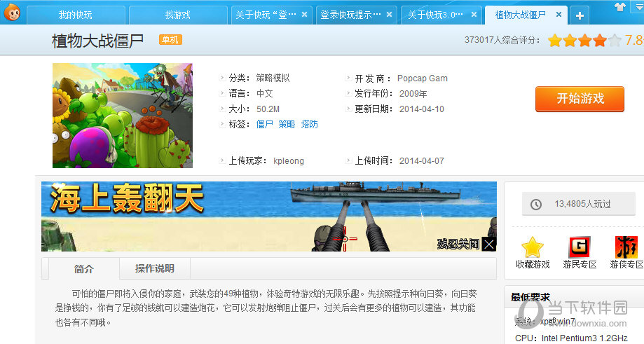Click uploader name kpleong
The width and height of the screenshot is (644, 344).
pos(289,161)
